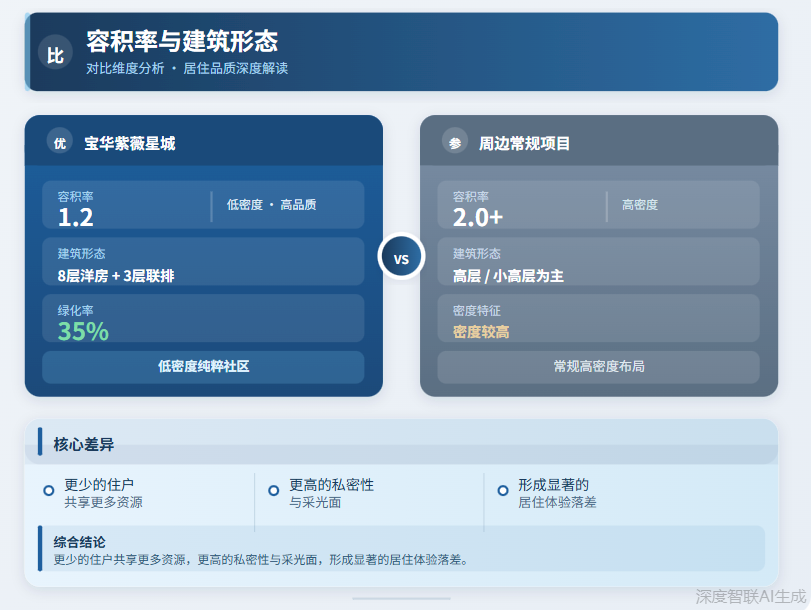Click the 高密度 label
The width and height of the screenshot is (811, 610).
pyautogui.click(x=640, y=205)
